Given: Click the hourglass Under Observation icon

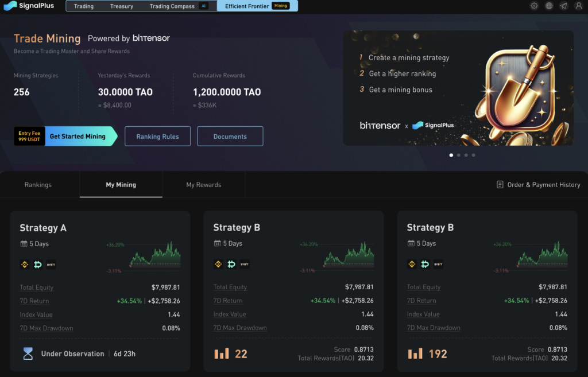Looking at the screenshot, I should coord(28,354).
